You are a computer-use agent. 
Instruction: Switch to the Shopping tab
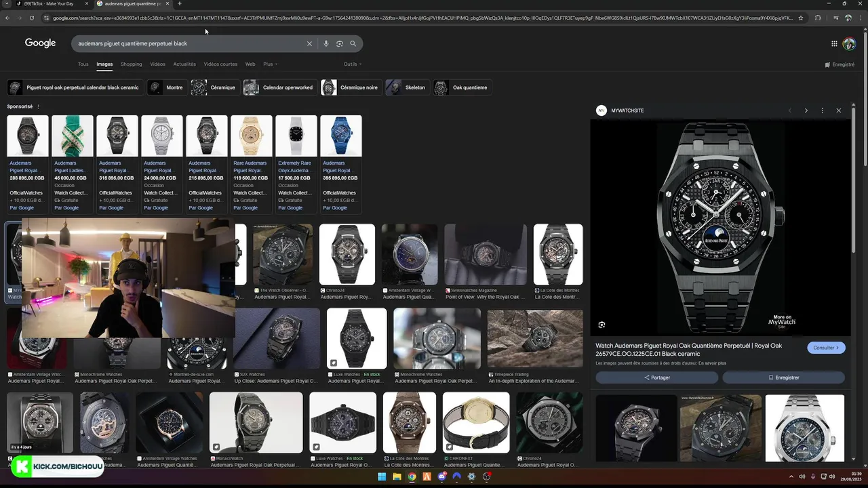click(132, 64)
